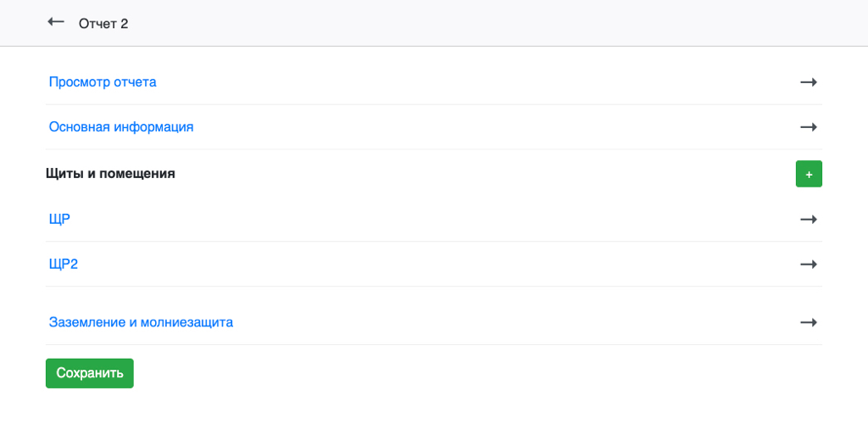Expand the ЩР2 entry via its arrow
This screenshot has height=424, width=868.
[x=808, y=265]
